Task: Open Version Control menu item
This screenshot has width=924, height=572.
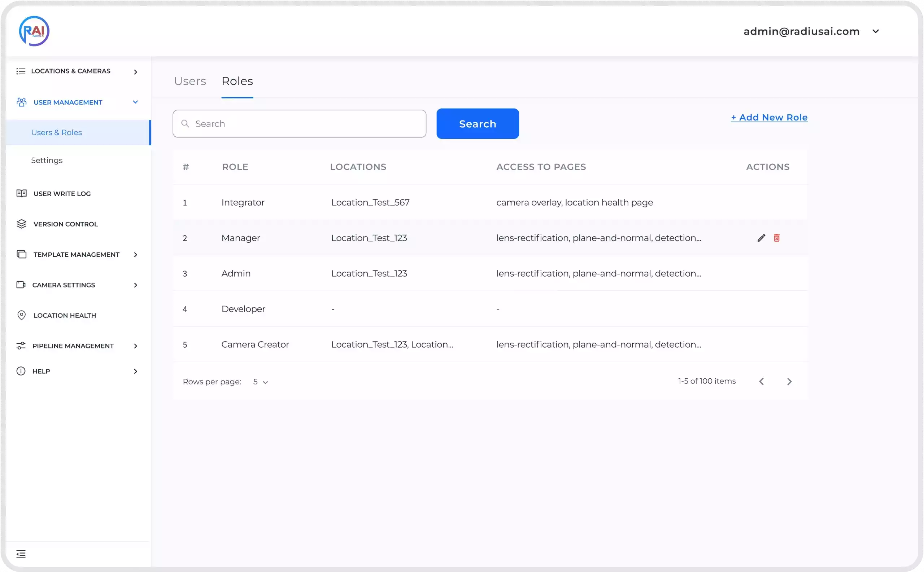Action: [x=66, y=224]
